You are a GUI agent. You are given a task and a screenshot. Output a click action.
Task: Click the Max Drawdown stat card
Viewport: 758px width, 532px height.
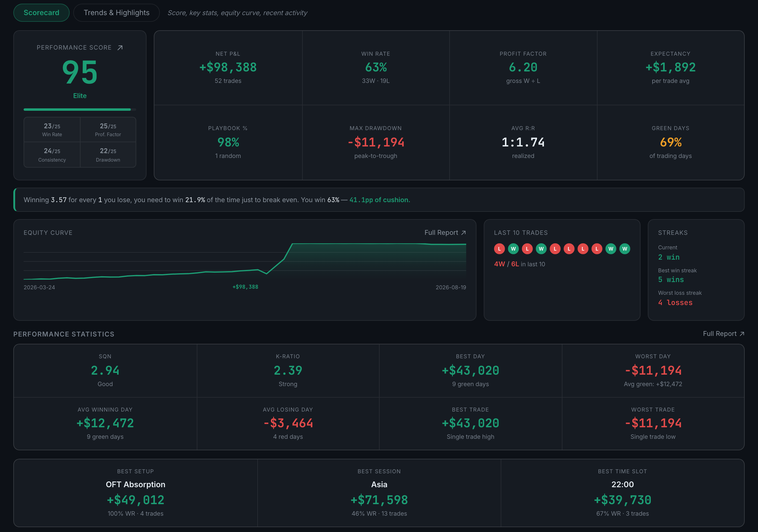coord(376,143)
